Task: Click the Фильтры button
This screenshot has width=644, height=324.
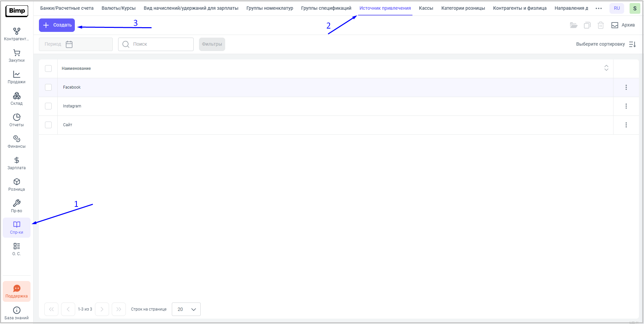Action: pos(212,44)
